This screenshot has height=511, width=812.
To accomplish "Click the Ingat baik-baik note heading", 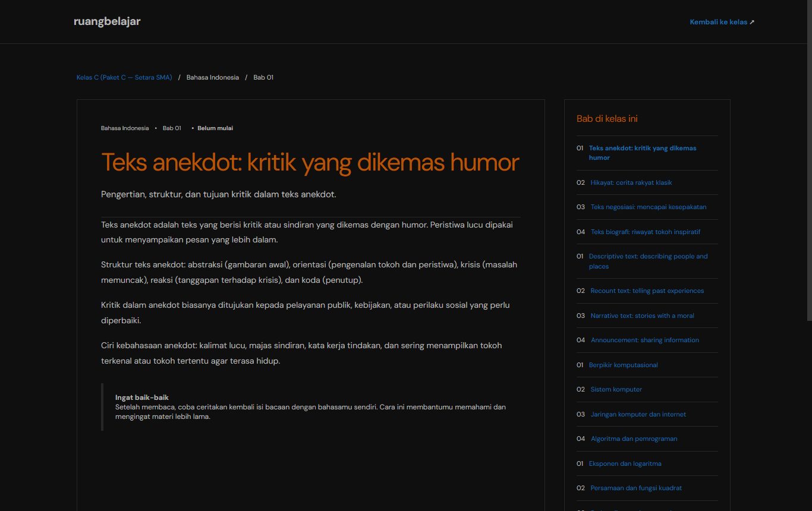I will coord(142,398).
